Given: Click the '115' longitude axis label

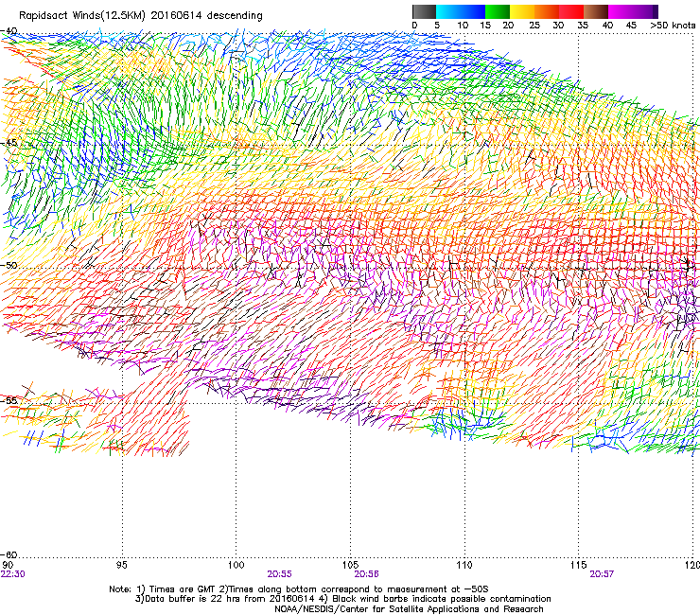Looking at the screenshot, I should [579, 566].
